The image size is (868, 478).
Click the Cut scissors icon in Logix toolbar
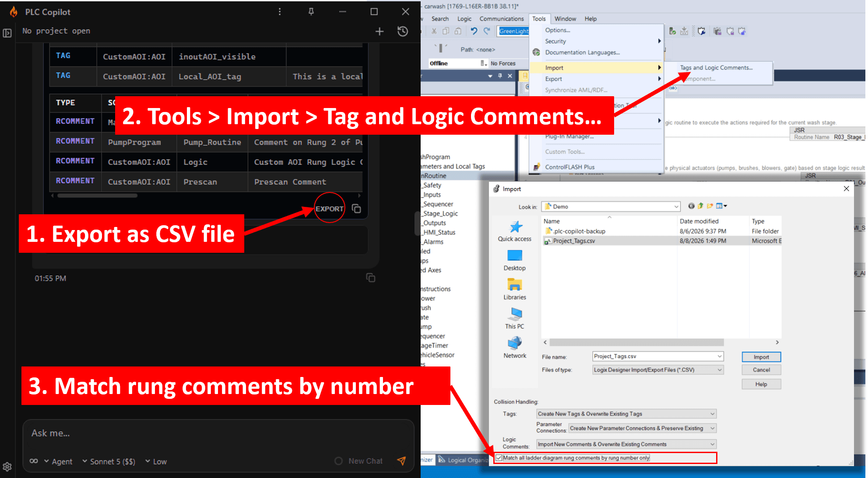[x=434, y=31]
